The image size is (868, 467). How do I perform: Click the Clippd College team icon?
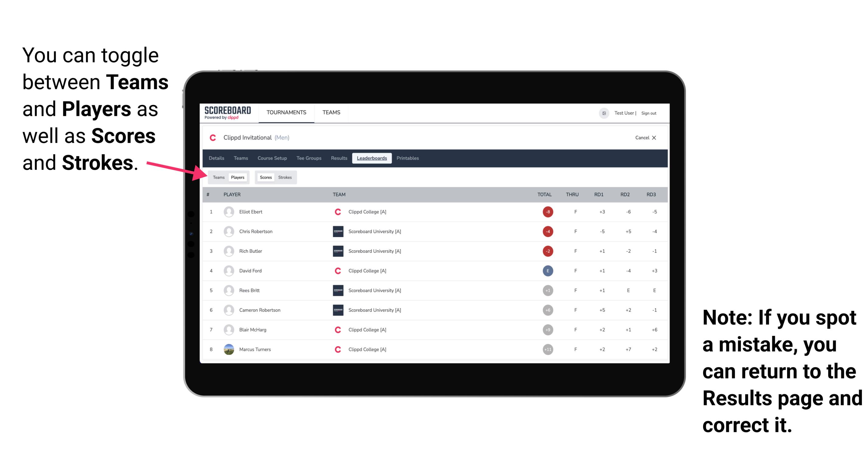(336, 211)
